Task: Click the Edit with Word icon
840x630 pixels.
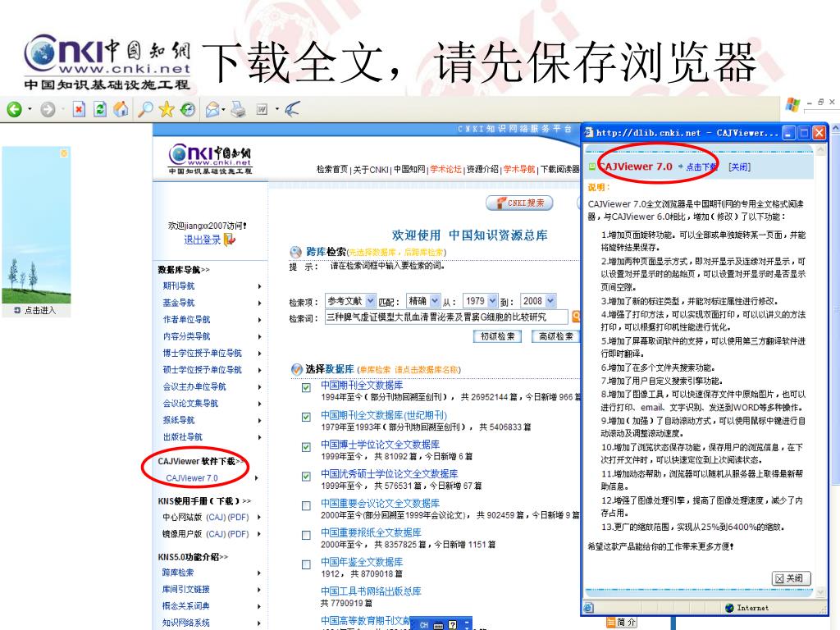Action: click(x=262, y=110)
